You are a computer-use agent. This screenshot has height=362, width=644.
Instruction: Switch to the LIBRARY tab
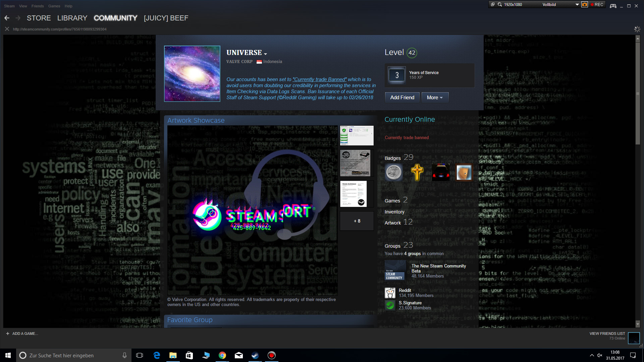[x=72, y=18]
